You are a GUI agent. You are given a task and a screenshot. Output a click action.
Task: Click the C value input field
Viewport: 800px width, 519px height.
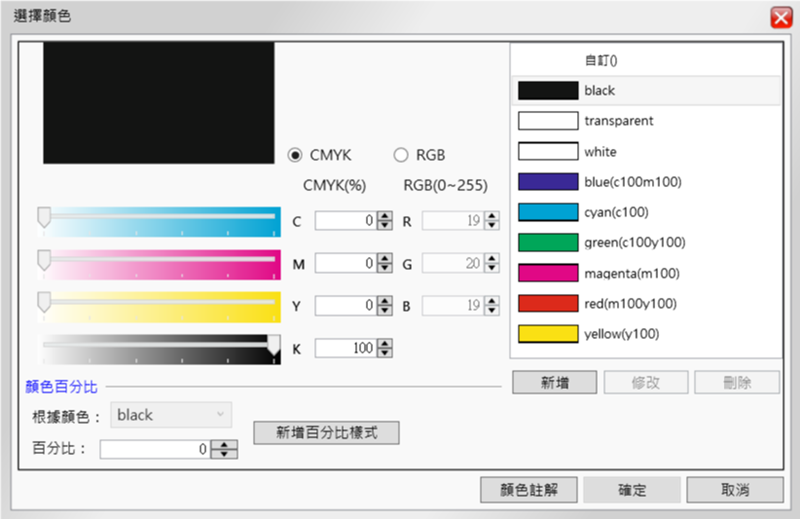346,220
